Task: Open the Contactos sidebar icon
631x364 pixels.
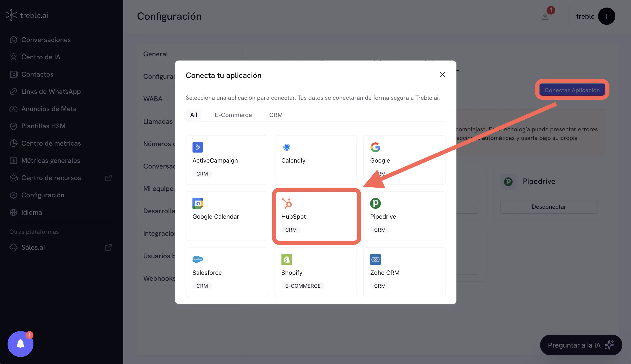Action: coord(14,74)
